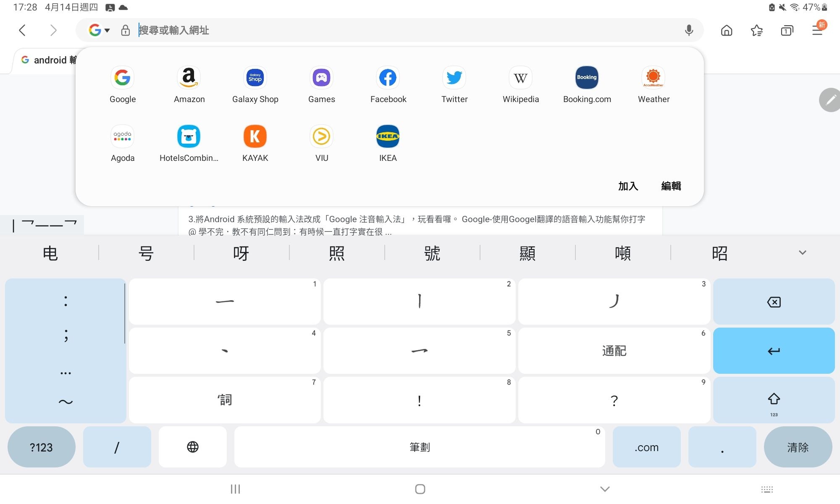The width and height of the screenshot is (840, 504).
Task: Select candidate character 顯
Action: [x=527, y=253]
